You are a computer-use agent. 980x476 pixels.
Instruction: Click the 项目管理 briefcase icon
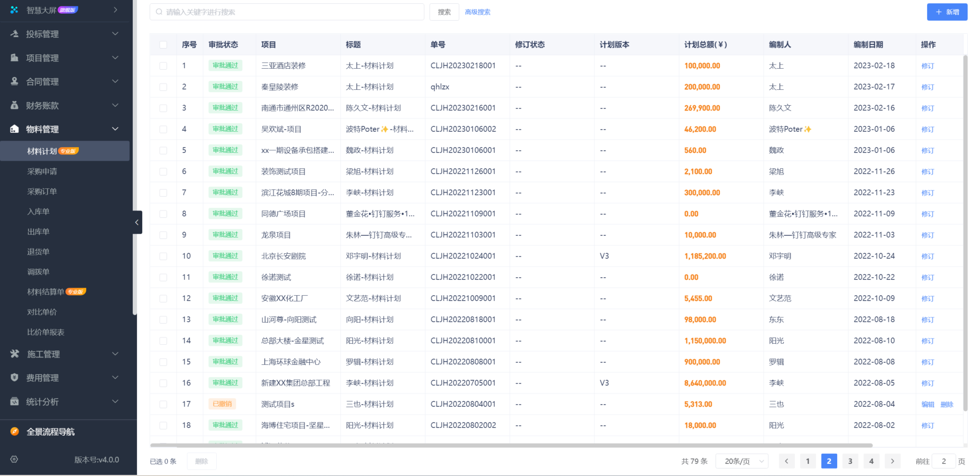[14, 58]
